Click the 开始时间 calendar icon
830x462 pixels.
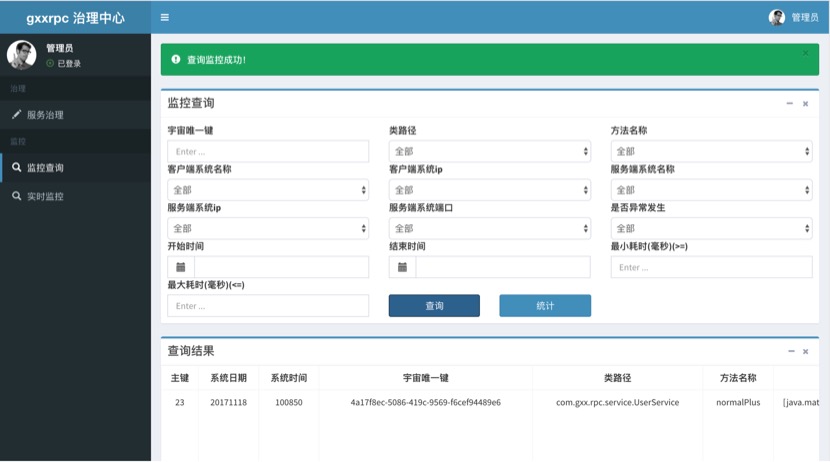click(181, 267)
